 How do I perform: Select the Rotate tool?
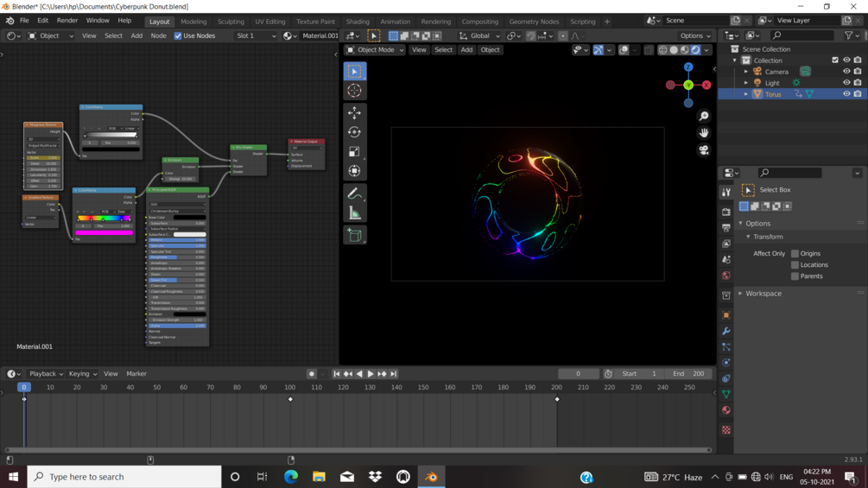pyautogui.click(x=354, y=132)
